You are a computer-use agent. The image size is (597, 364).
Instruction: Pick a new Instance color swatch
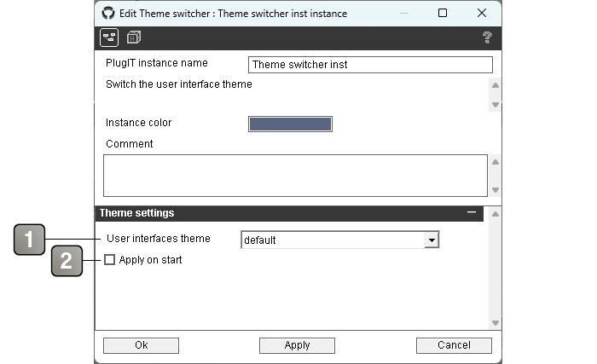tap(290, 124)
